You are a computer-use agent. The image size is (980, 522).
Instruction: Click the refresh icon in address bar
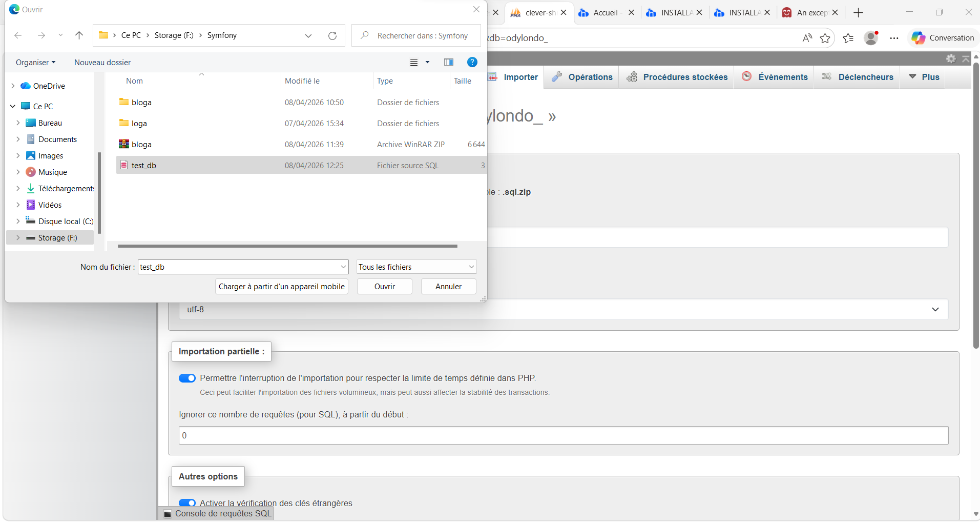click(332, 35)
